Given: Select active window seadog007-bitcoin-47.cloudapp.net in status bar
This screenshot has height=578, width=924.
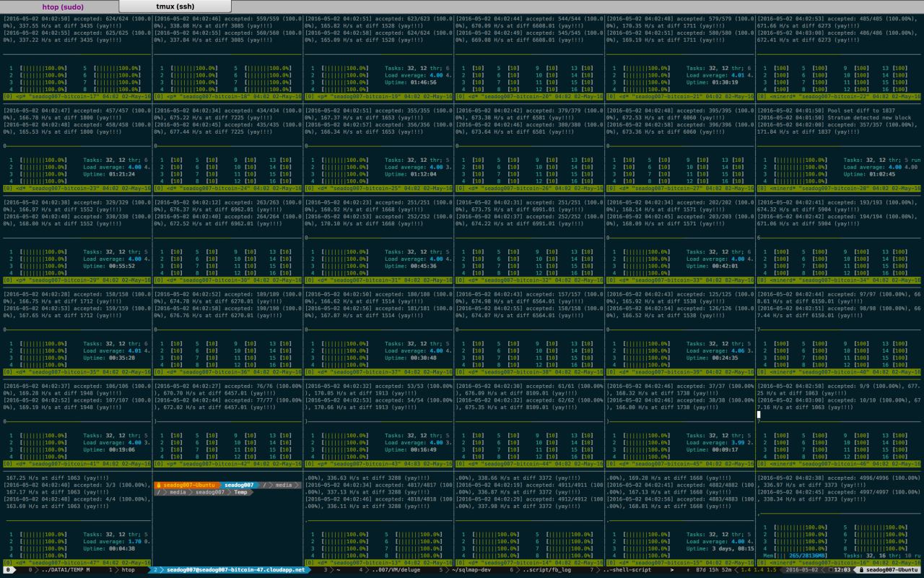Looking at the screenshot, I should tap(231, 570).
